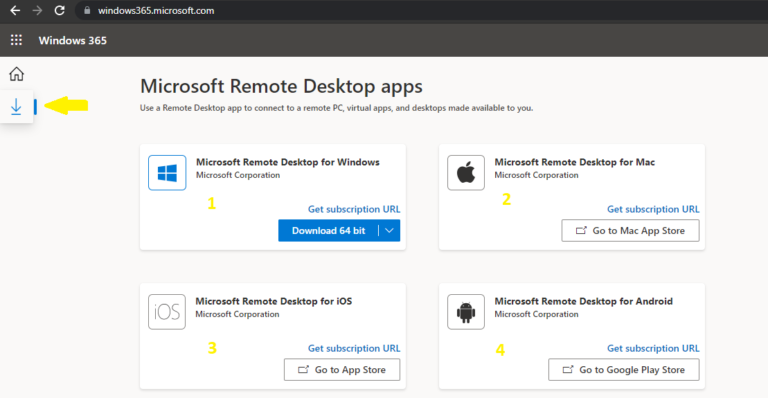The image size is (768, 398).
Task: Click the Android robot app icon
Action: (x=466, y=312)
